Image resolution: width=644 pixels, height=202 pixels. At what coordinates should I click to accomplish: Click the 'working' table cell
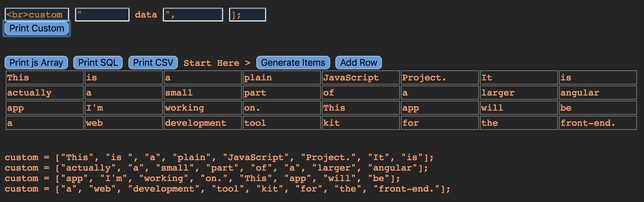(x=203, y=108)
